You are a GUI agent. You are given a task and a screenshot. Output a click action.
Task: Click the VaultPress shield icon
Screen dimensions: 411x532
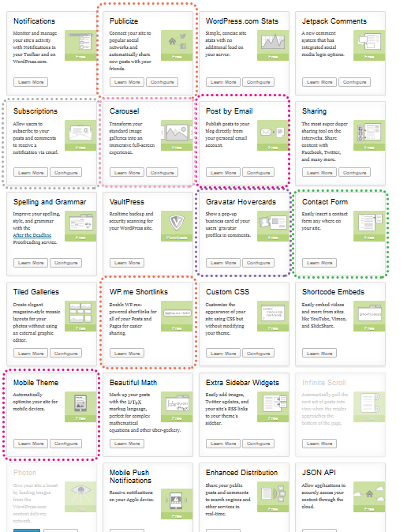point(177,223)
